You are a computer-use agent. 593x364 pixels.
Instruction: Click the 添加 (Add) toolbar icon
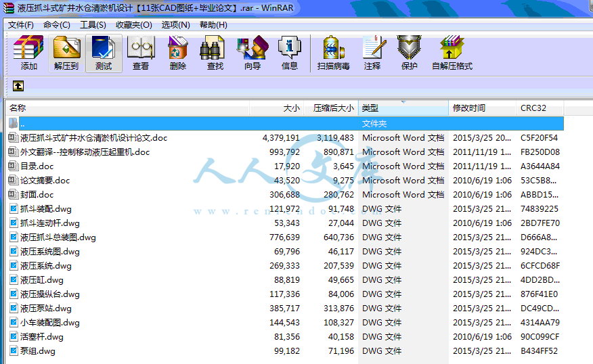tap(28, 47)
